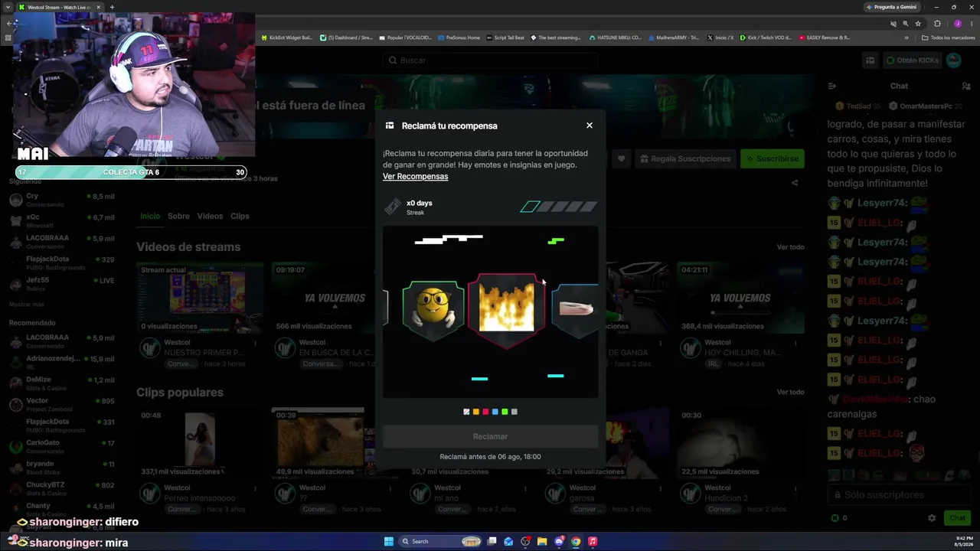Click the taskbar Search box

(x=441, y=542)
